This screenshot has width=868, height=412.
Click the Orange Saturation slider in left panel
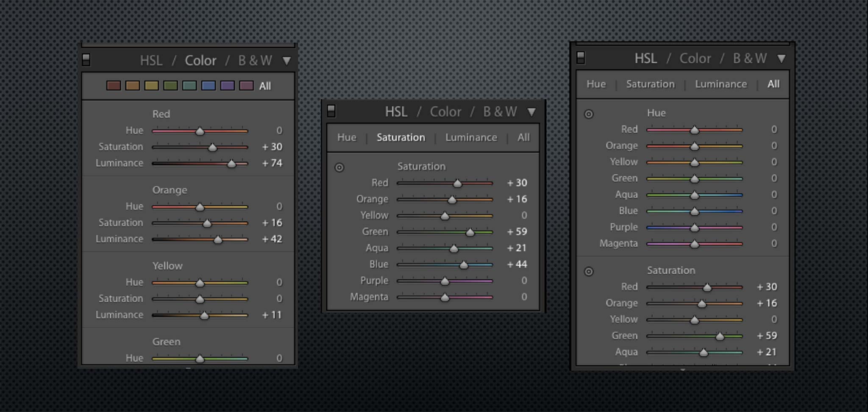click(x=200, y=223)
